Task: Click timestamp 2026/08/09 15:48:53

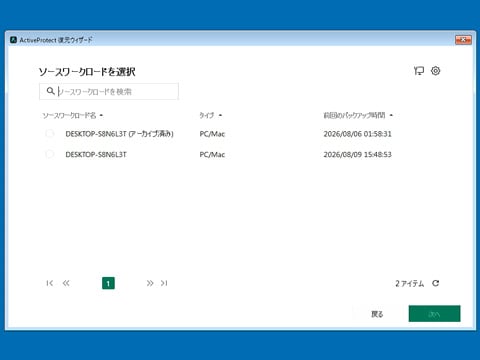Action: (x=357, y=154)
